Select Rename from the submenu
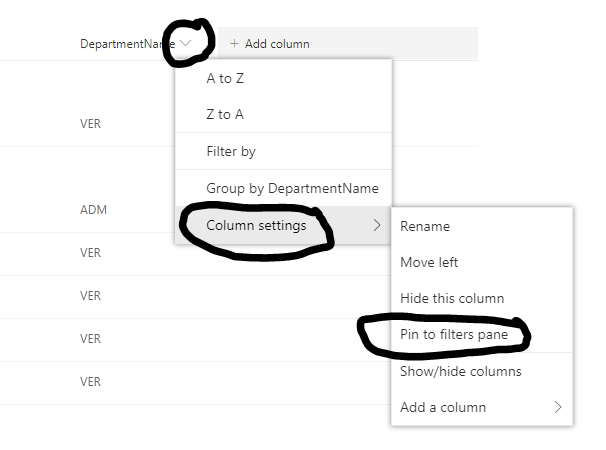Viewport: 606px width, 450px height. pyautogui.click(x=425, y=226)
